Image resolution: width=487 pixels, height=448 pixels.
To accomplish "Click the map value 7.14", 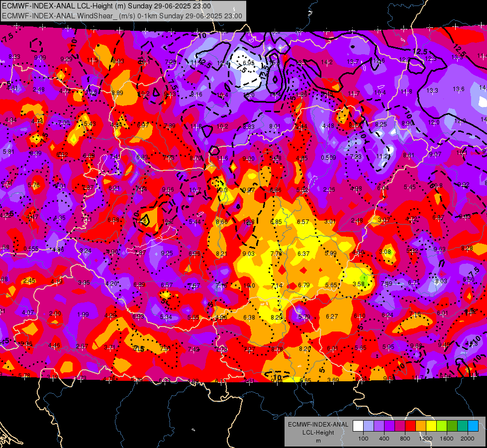I will pos(277,285).
